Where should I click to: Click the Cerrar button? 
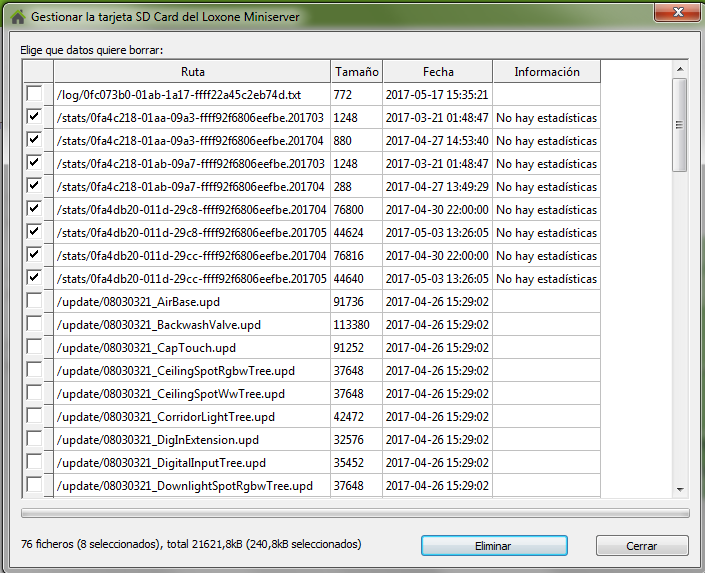[x=642, y=546]
